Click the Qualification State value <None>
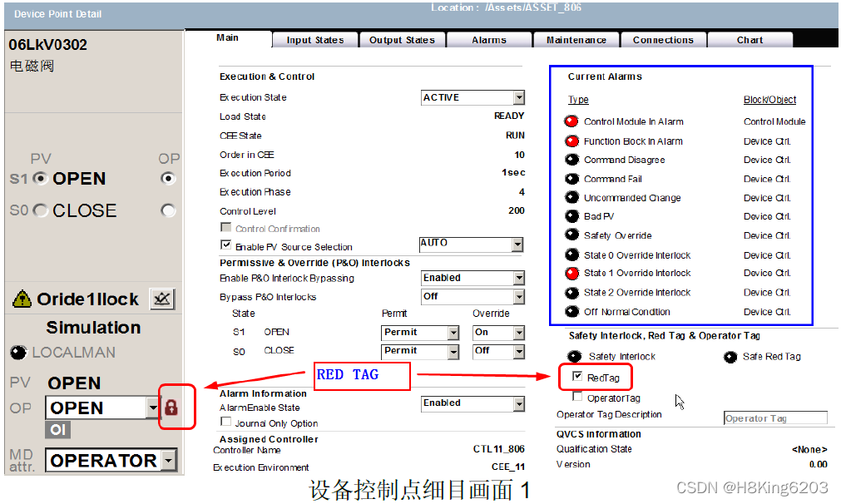841x504 pixels. point(809,449)
